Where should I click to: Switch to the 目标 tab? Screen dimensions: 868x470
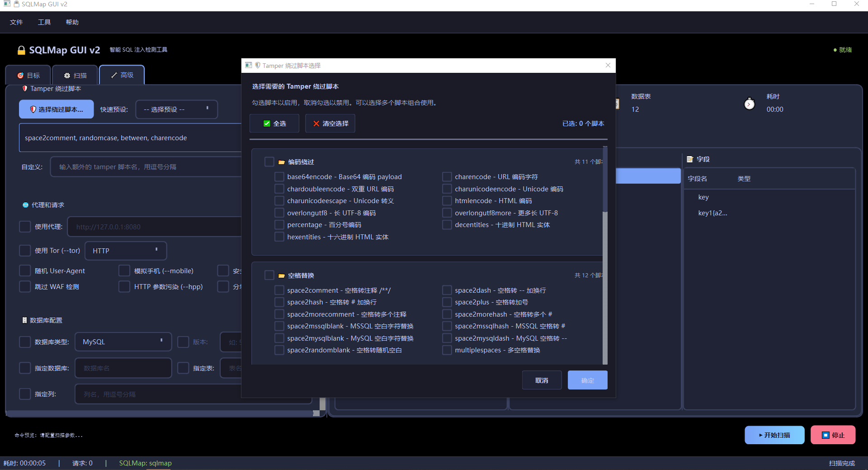point(28,75)
